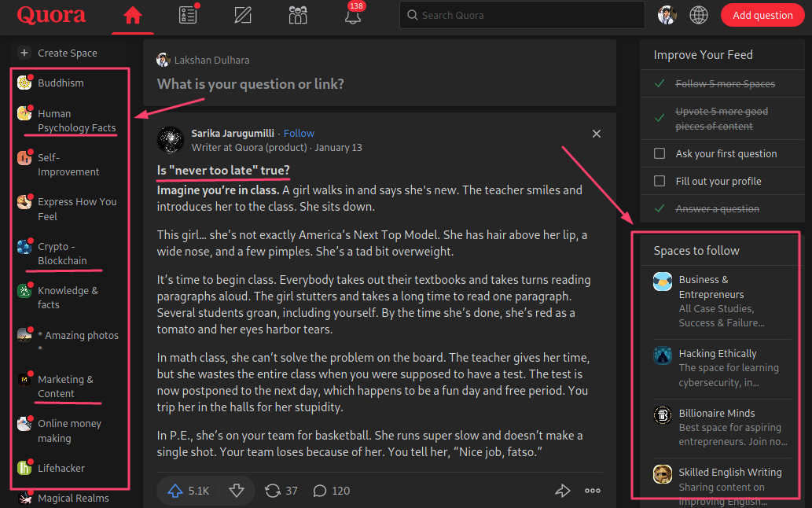Screen dimensions: 812x508
Task: Open the Knowledge & facts space
Action: 68,297
